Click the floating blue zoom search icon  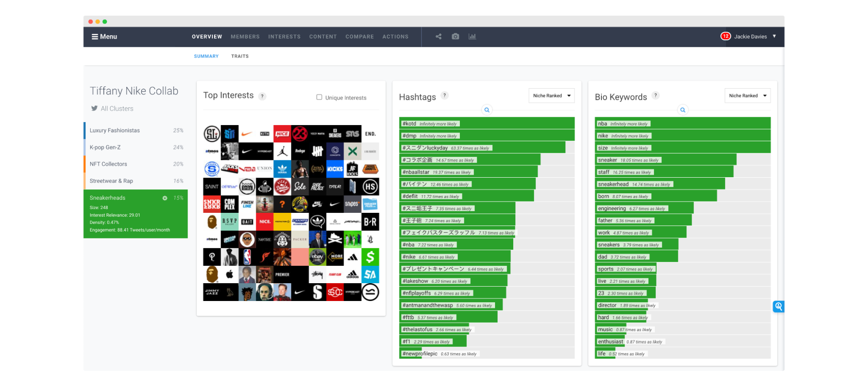tap(779, 307)
